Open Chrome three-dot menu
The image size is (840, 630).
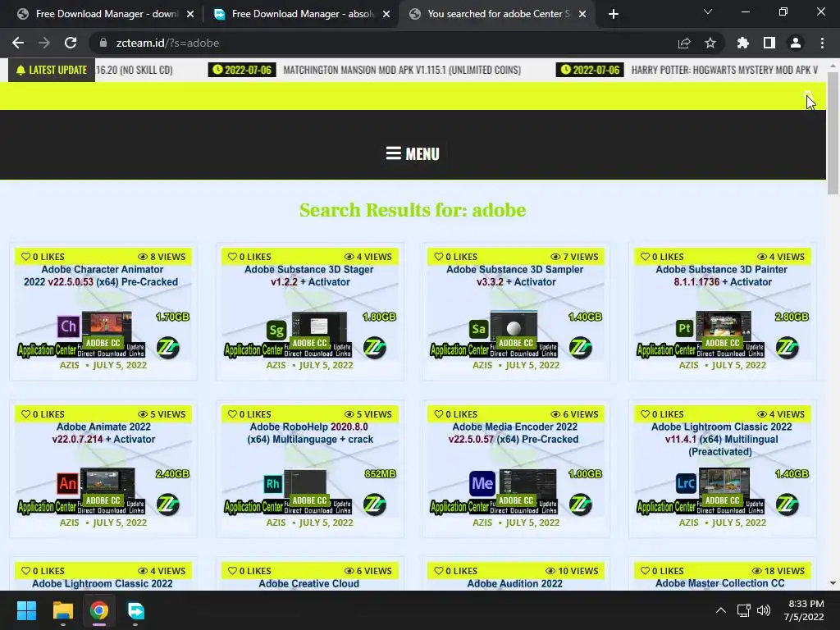pyautogui.click(x=822, y=43)
